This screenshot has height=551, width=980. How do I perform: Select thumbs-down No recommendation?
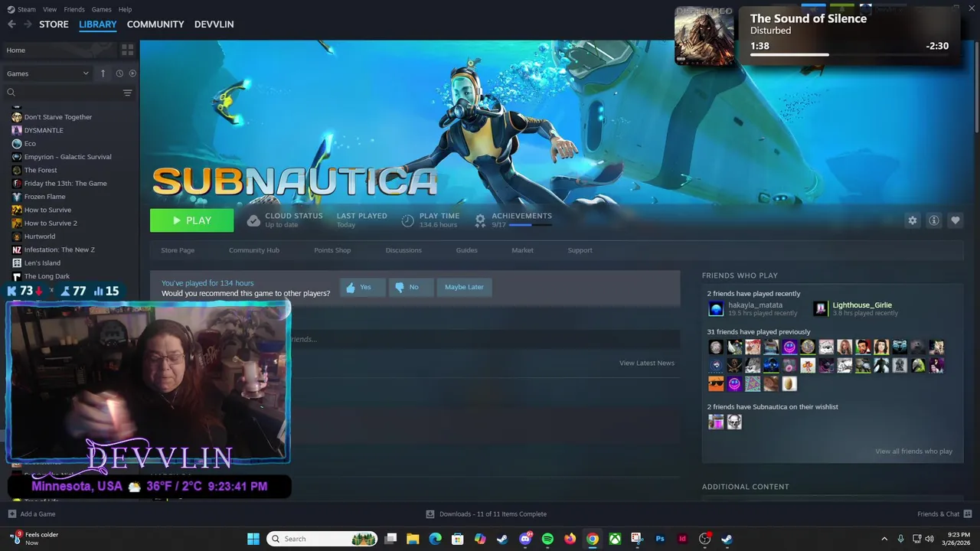point(410,287)
